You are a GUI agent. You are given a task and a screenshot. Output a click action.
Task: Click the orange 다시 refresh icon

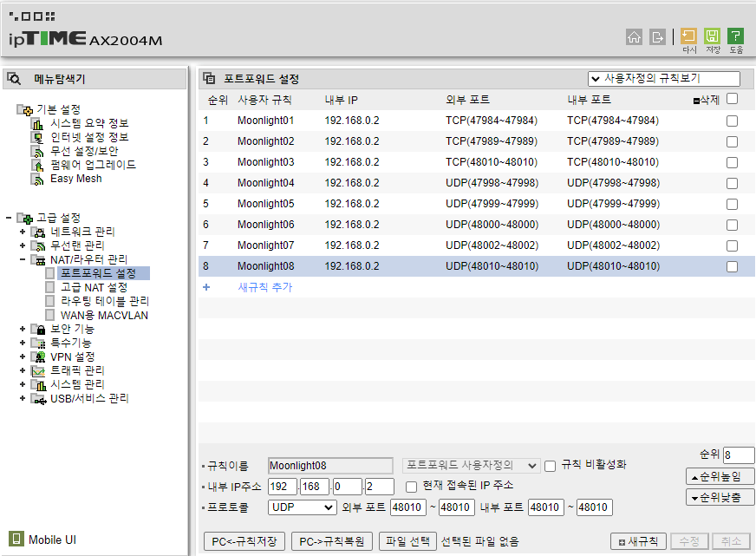point(688,36)
